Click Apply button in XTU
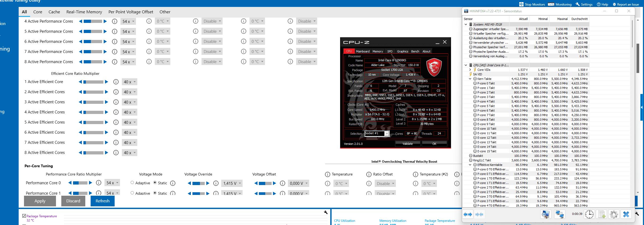The height and width of the screenshot is (225, 644). 40,201
